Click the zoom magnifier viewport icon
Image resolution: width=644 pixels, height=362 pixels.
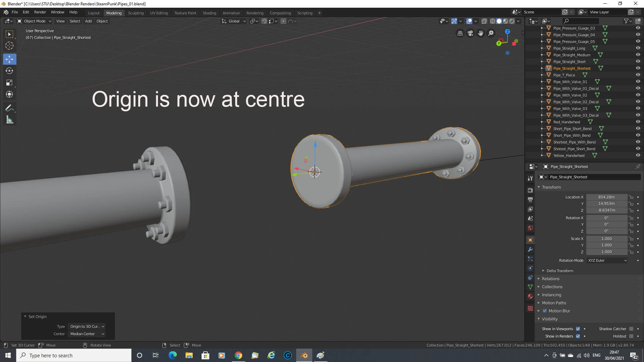pyautogui.click(x=491, y=33)
